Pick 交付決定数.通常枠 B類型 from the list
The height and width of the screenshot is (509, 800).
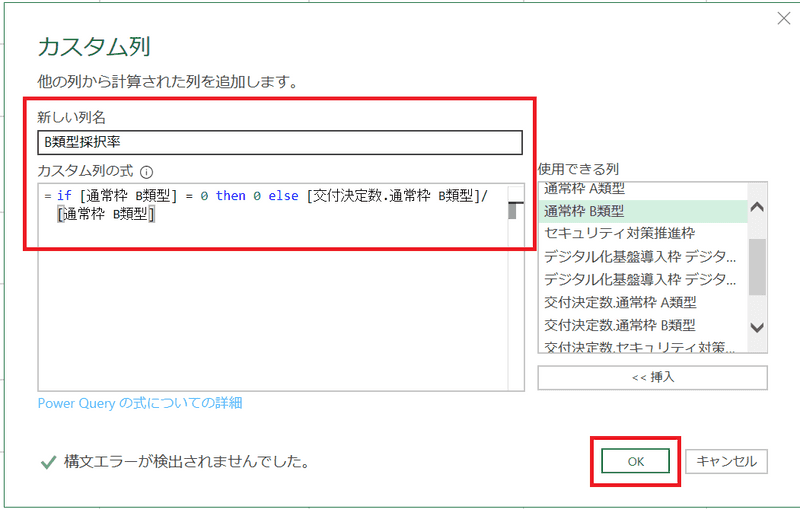(620, 325)
